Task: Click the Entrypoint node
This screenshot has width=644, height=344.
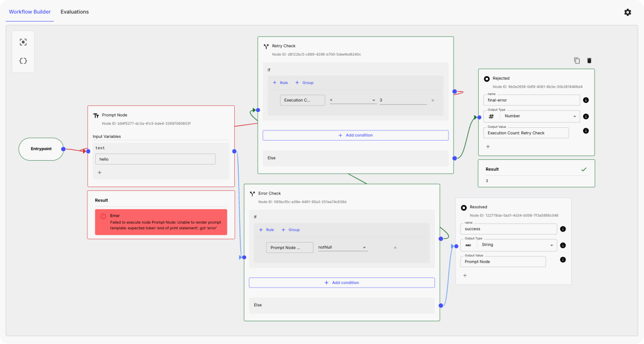Action: coord(41,149)
